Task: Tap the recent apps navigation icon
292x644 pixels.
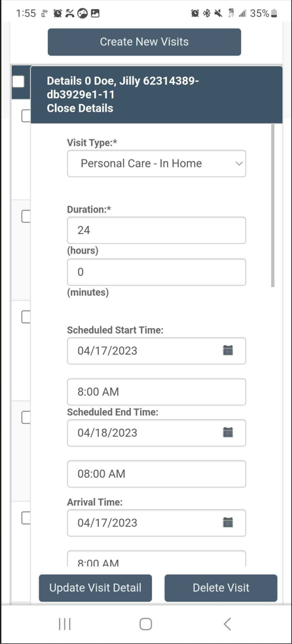Action: click(x=65, y=624)
